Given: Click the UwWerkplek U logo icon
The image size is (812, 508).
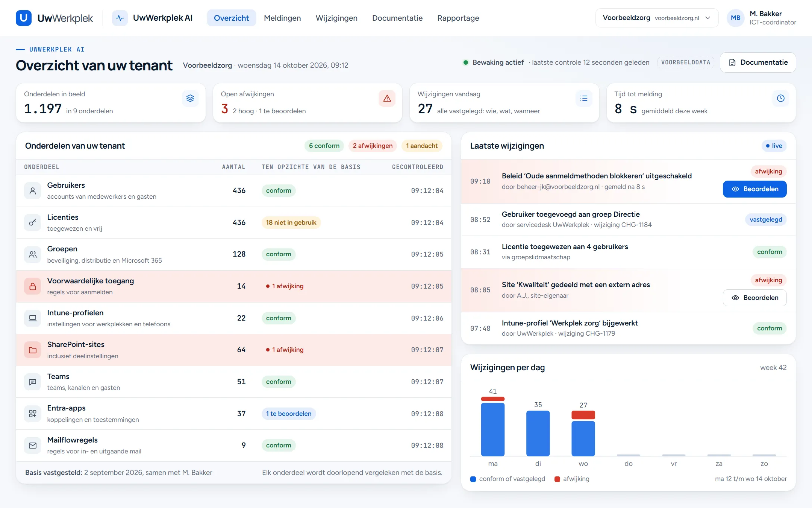Looking at the screenshot, I should (x=23, y=18).
